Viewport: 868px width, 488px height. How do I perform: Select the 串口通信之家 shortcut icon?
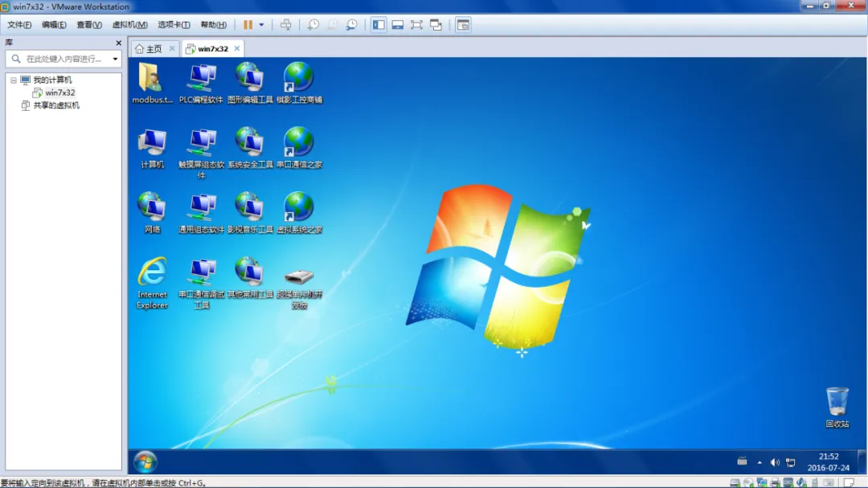click(299, 149)
